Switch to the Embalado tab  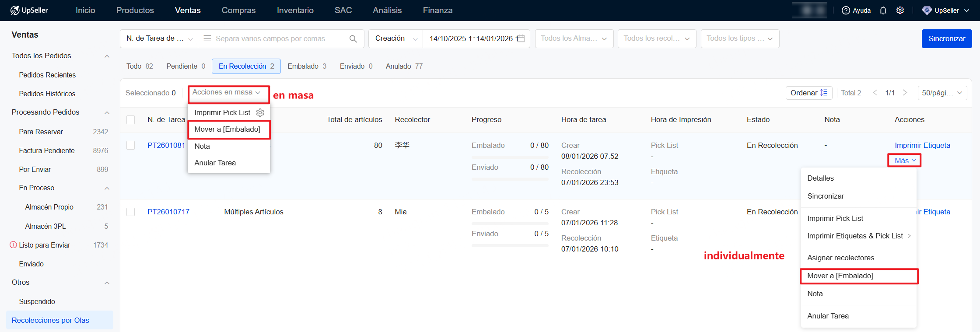coord(307,66)
